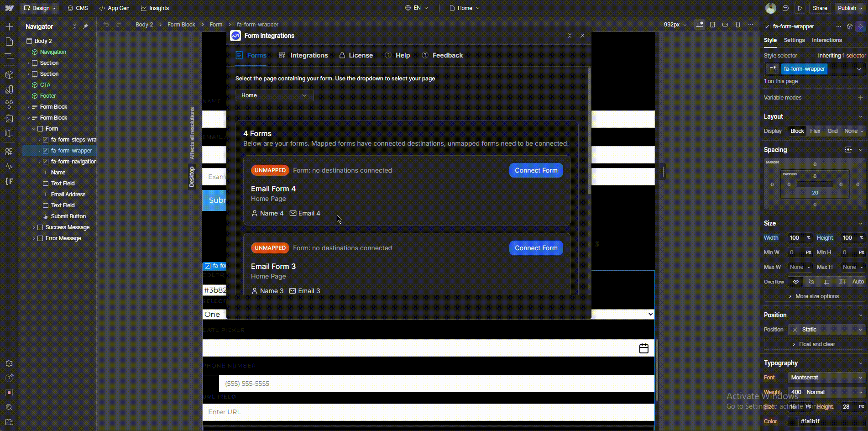This screenshot has width=868, height=431.
Task: Switch to the Integrations tab
Action: [x=303, y=55]
